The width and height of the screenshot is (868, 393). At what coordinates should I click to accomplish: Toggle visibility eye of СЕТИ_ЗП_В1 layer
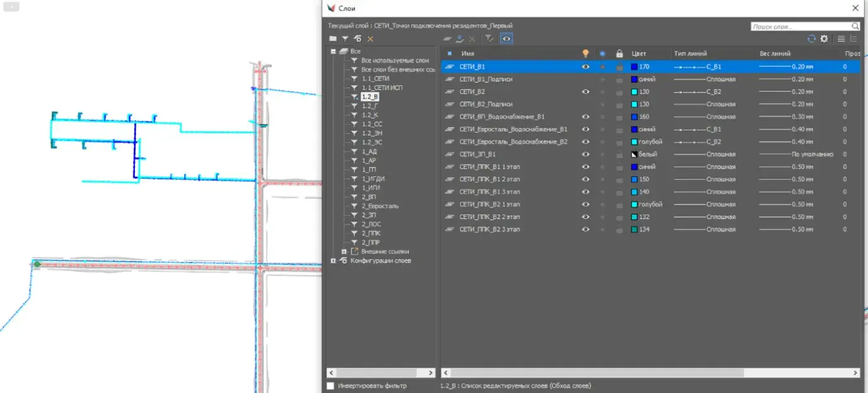585,154
